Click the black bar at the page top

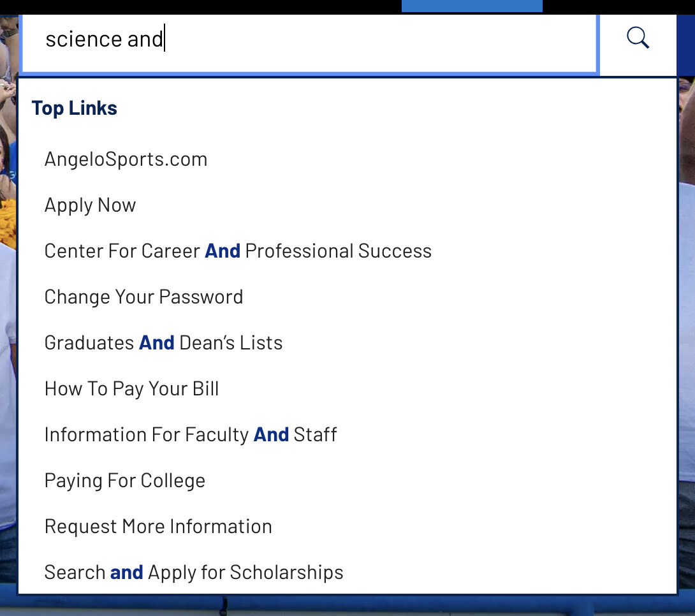pos(191,6)
